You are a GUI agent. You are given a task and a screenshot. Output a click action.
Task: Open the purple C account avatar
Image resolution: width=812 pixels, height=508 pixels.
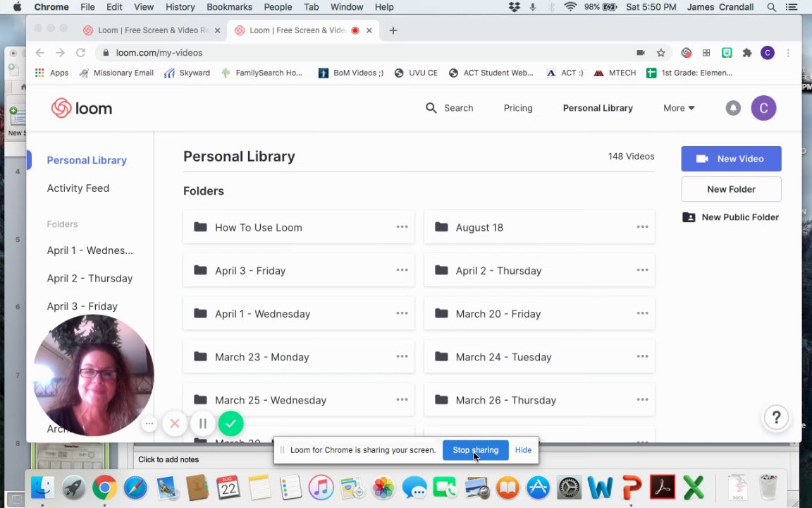click(763, 108)
